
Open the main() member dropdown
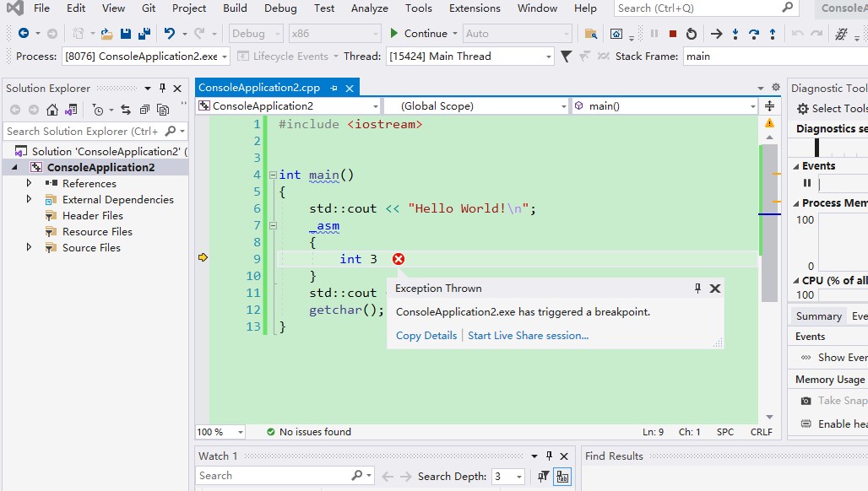coord(753,106)
